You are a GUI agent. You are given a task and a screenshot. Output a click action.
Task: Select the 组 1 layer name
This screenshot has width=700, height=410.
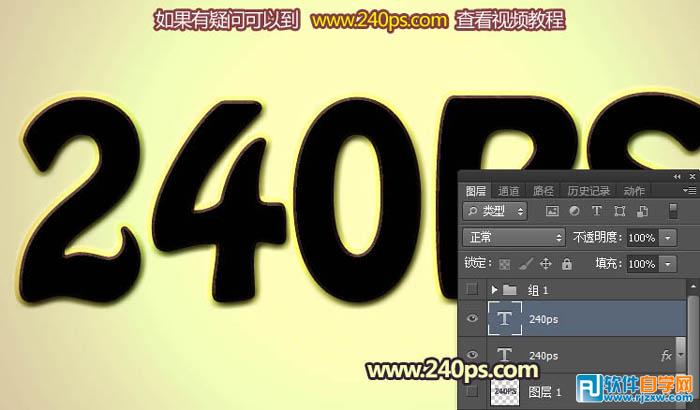[537, 291]
